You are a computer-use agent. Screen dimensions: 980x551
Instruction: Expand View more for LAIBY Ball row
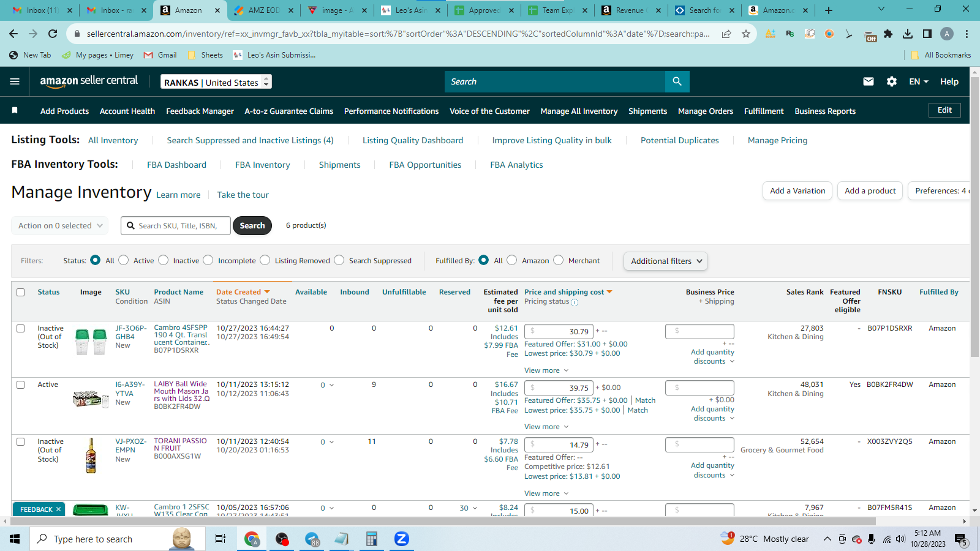(546, 427)
